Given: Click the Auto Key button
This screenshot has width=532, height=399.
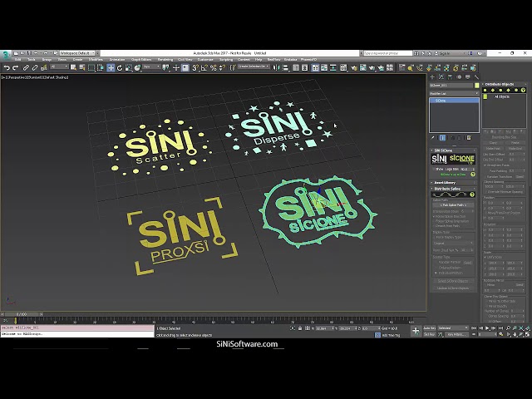Looking at the screenshot, I should pos(429,328).
